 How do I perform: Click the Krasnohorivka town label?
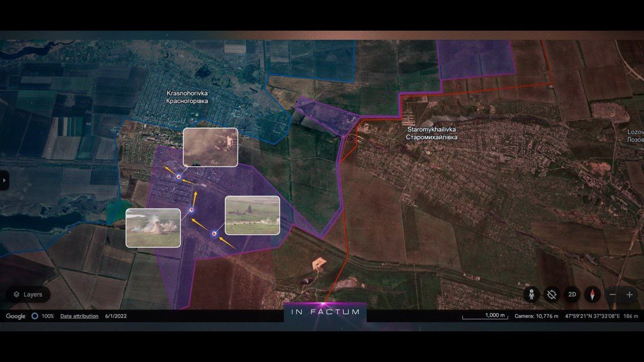click(187, 97)
